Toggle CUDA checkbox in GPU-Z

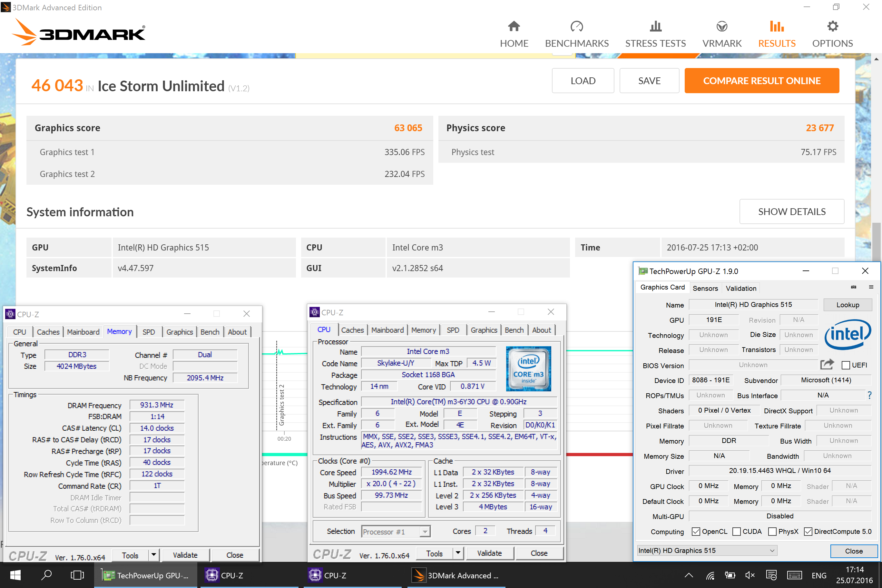coord(737,531)
